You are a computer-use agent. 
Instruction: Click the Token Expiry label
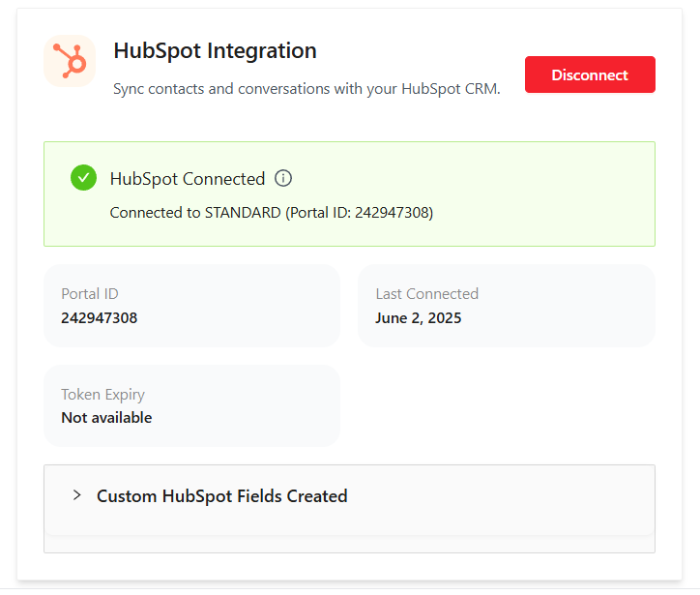[x=103, y=395]
